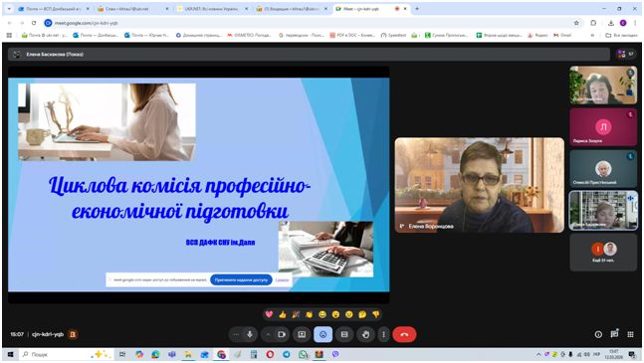
Task: Open Viber from the taskbar
Action: click(335, 354)
